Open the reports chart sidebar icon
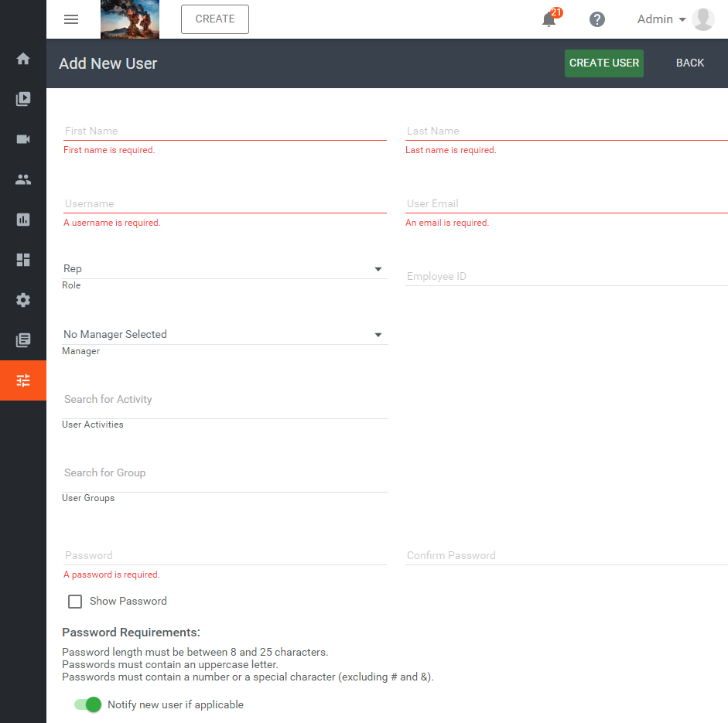Viewport: 728px width, 723px height. pos(23,220)
